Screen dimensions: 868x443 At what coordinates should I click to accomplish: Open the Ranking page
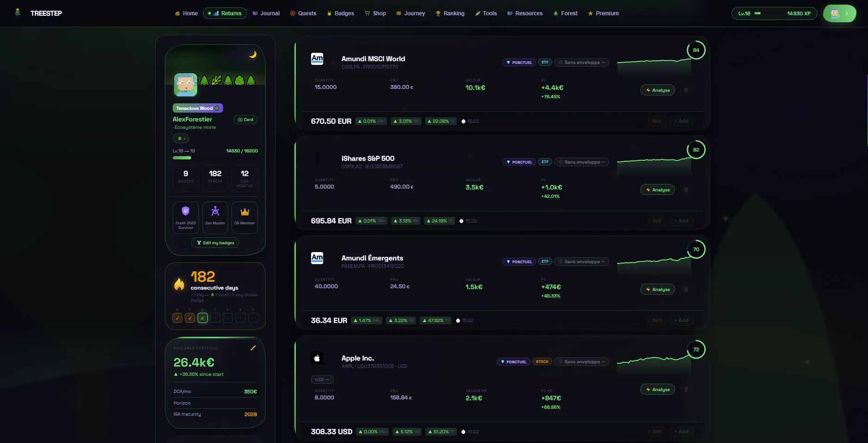(x=450, y=13)
